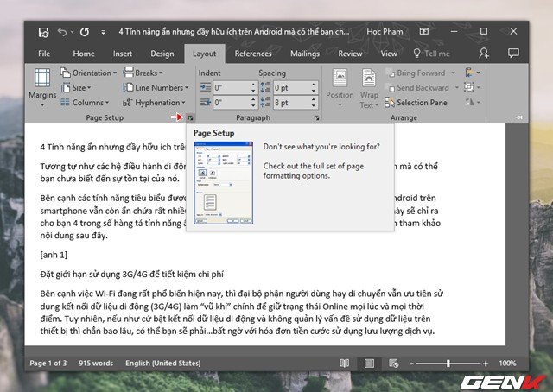Expand the Orientation dropdown

(92, 73)
